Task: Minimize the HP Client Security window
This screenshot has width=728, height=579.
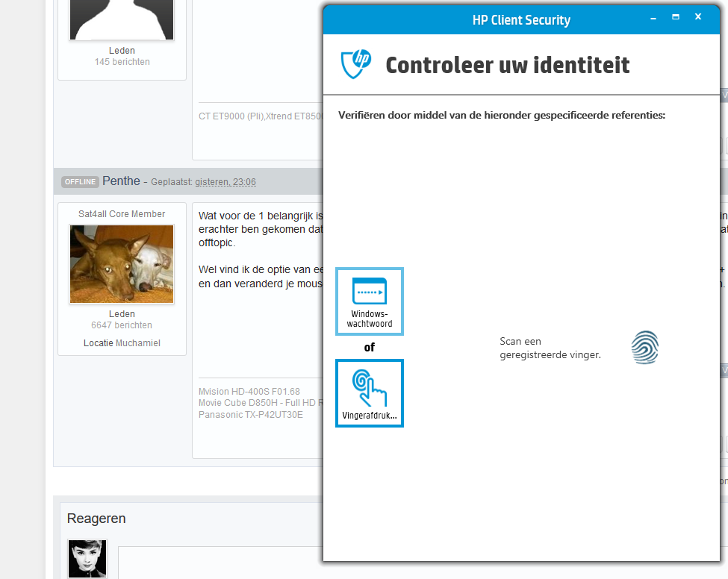Action: coord(653,18)
